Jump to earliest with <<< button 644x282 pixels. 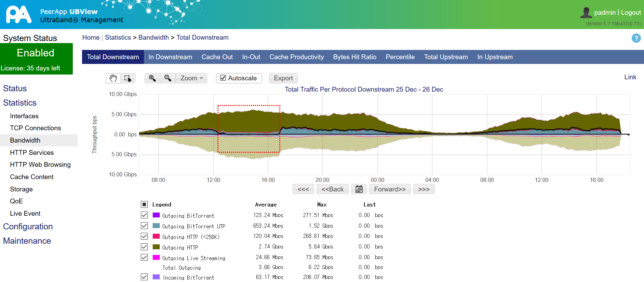[303, 189]
